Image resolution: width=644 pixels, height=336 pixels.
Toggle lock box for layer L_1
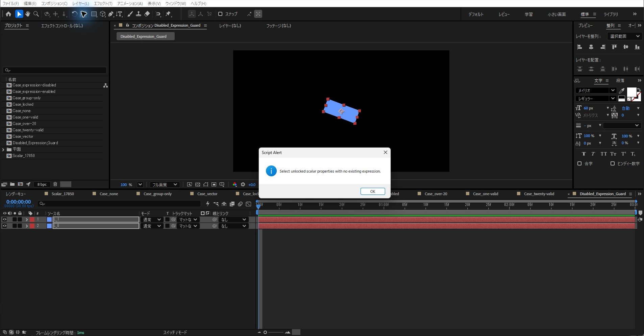click(x=20, y=219)
